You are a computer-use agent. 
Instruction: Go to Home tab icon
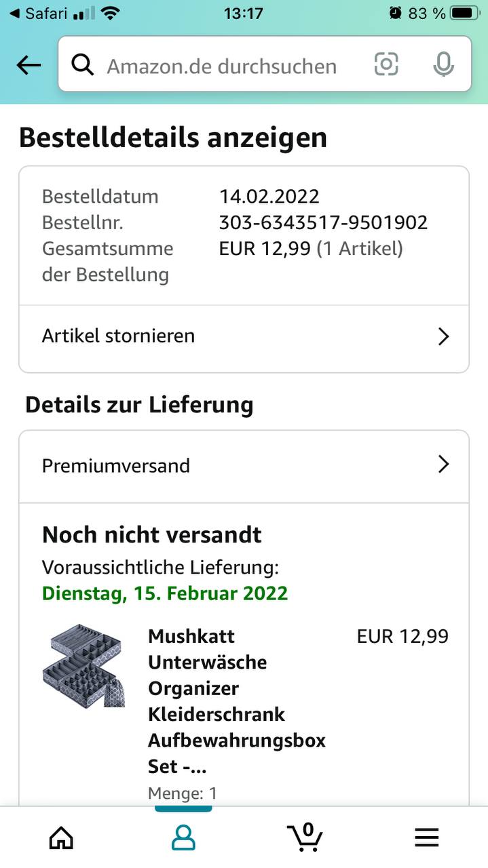61,837
